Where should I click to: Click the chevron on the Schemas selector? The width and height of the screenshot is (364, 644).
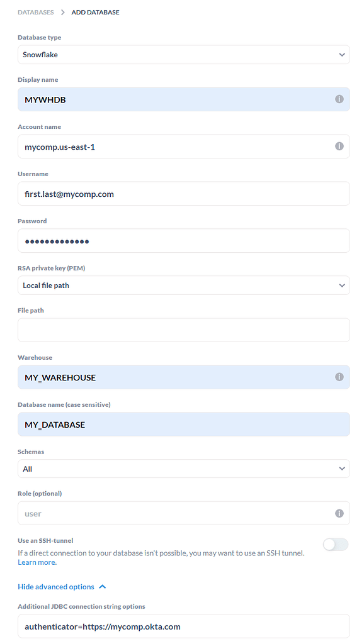(342, 469)
